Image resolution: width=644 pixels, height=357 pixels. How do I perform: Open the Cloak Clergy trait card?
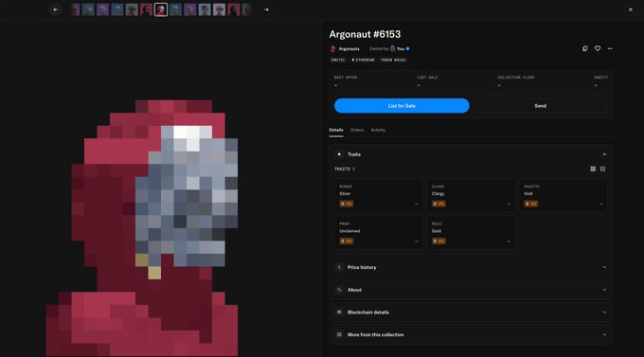click(x=471, y=195)
